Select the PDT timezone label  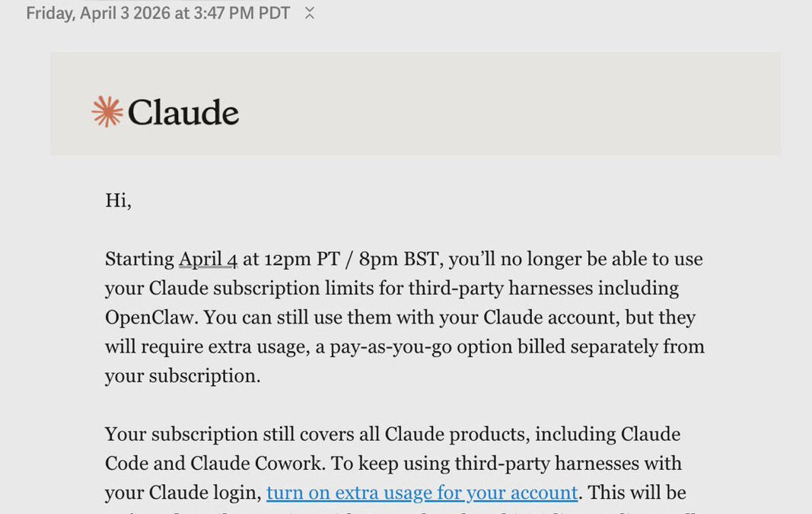274,12
